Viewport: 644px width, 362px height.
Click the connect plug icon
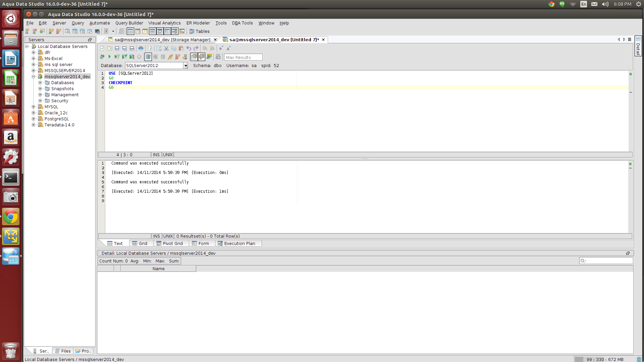[x=170, y=57]
